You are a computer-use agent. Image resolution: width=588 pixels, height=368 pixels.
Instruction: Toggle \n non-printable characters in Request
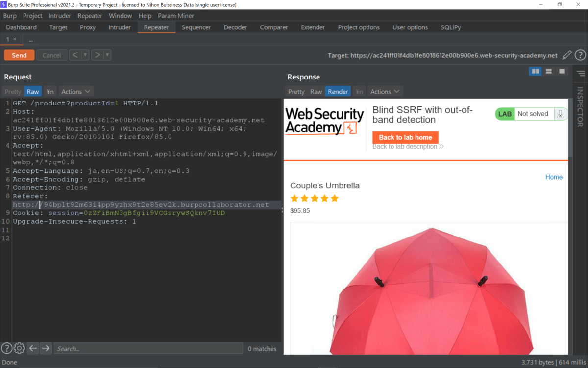click(50, 92)
